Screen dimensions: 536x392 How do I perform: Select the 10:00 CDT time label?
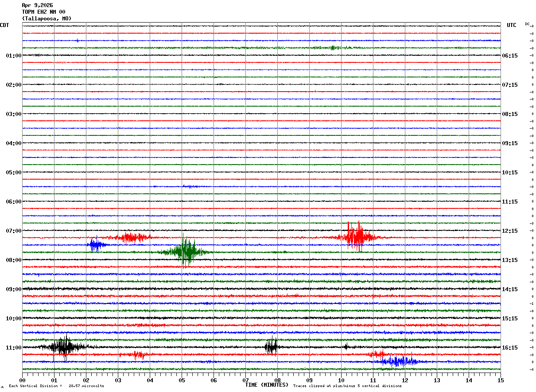point(14,319)
